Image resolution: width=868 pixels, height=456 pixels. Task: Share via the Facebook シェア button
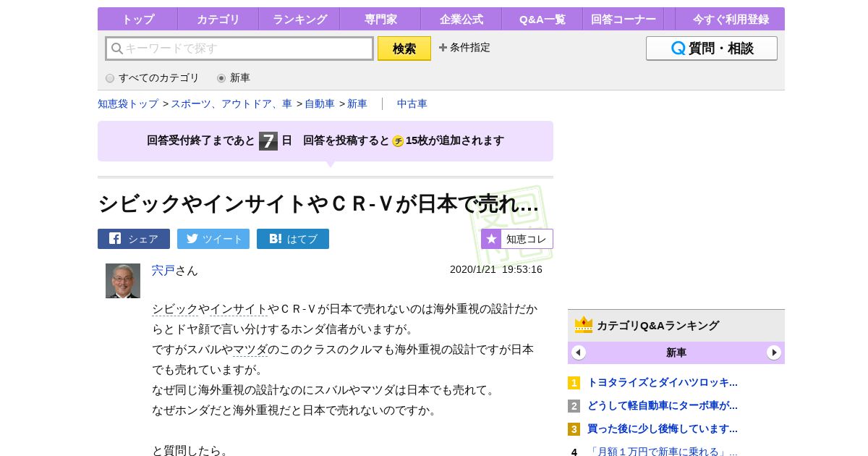[x=134, y=239]
